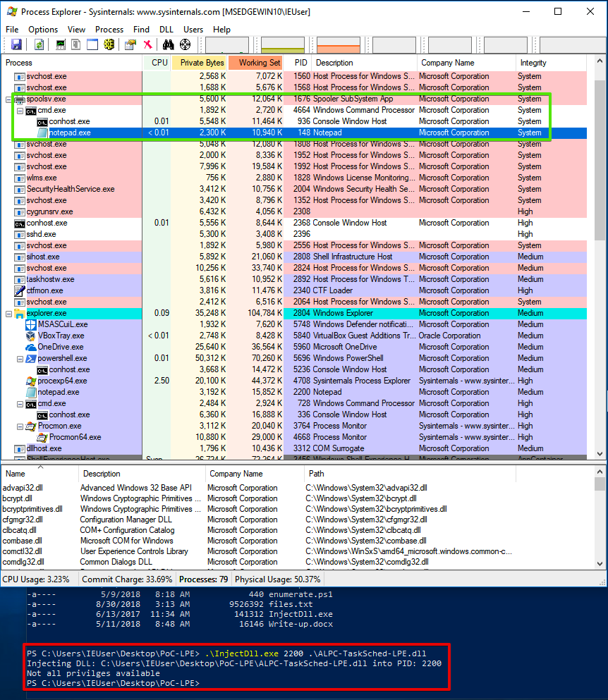The width and height of the screenshot is (608, 700).
Task: Save the process list
Action: (17, 44)
